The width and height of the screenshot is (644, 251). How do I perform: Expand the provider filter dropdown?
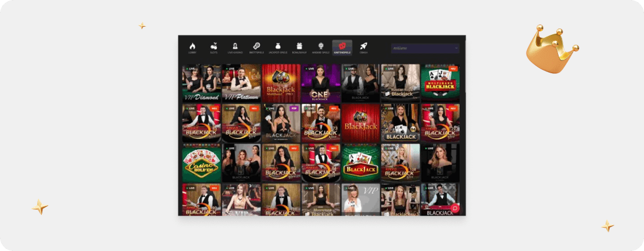(x=424, y=49)
